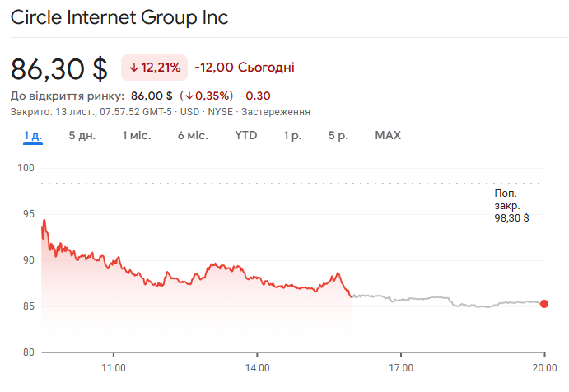The width and height of the screenshot is (569, 392).
Task: Click the current price 86,30 $
Action: tap(58, 68)
